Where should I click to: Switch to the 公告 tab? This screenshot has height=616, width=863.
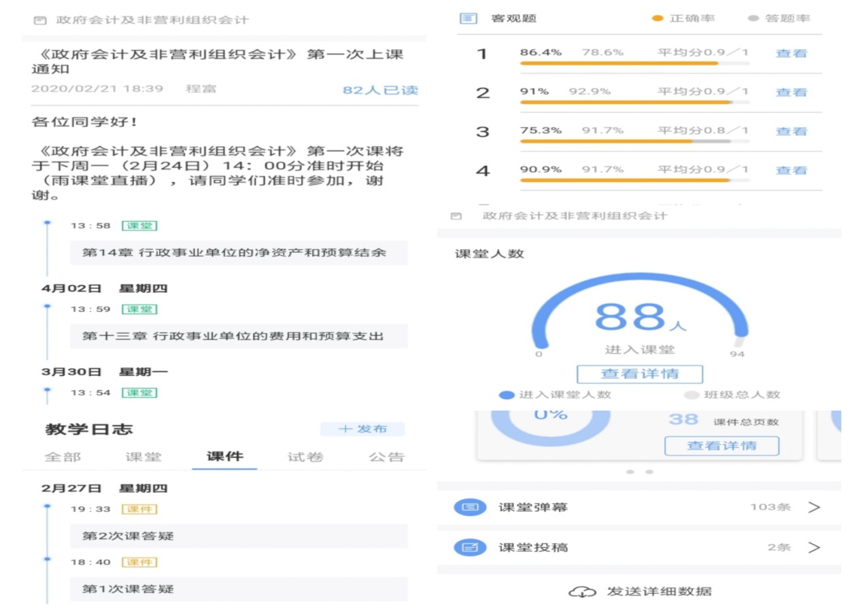click(386, 457)
